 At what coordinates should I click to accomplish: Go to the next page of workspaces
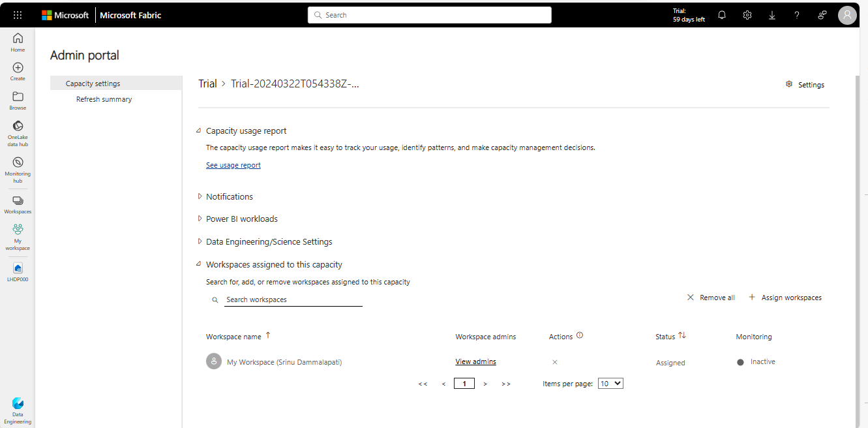(x=485, y=384)
